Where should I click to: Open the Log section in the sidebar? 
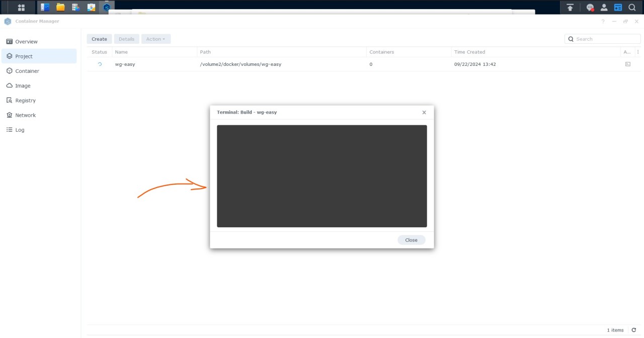click(20, 130)
